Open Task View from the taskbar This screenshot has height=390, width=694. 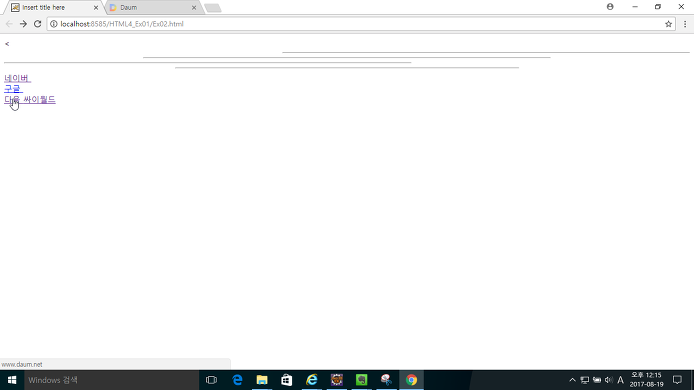[x=212, y=380]
